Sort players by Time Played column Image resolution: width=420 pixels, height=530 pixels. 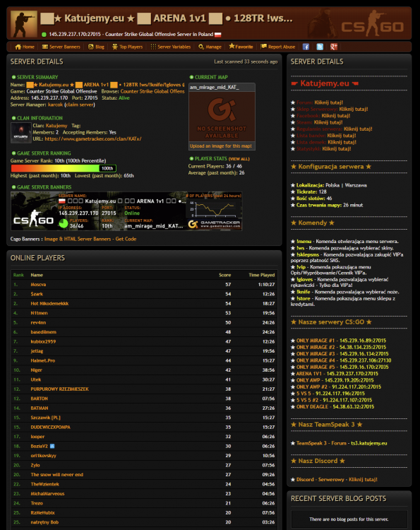pyautogui.click(x=262, y=275)
